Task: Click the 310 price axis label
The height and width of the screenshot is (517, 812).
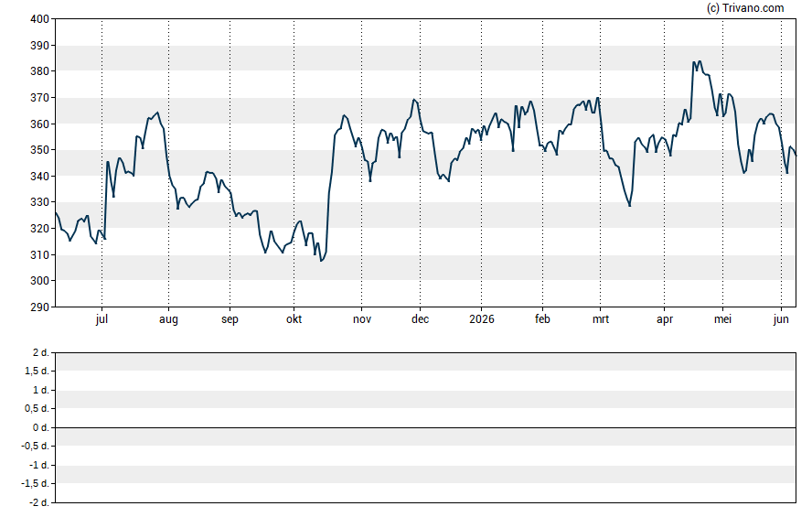Action: 40,255
